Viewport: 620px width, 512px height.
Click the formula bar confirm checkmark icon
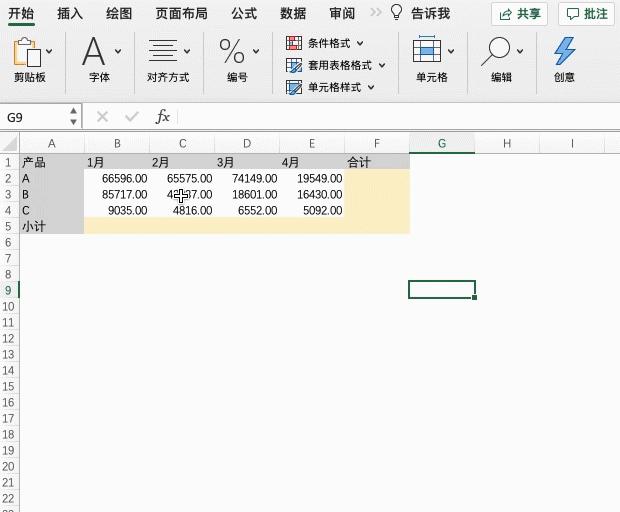click(131, 117)
